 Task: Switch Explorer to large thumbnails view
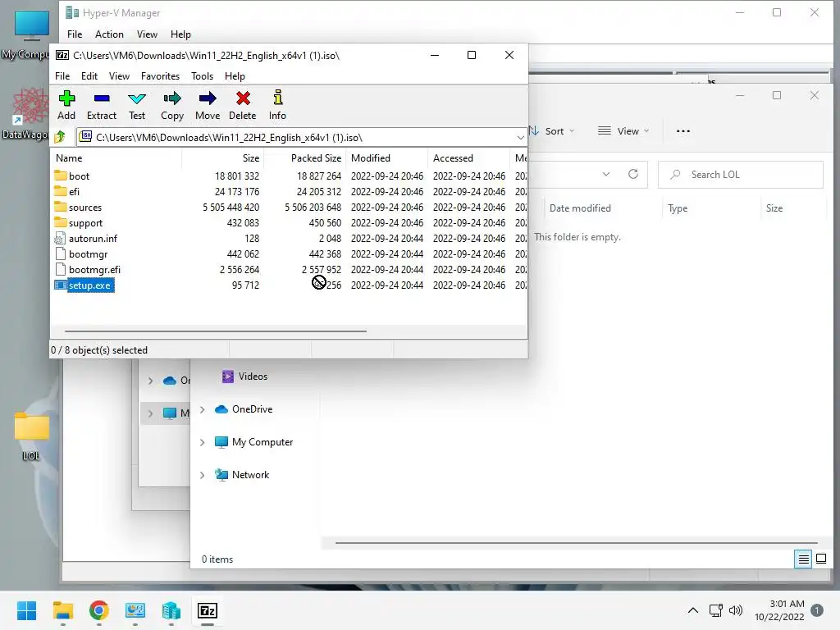click(820, 559)
